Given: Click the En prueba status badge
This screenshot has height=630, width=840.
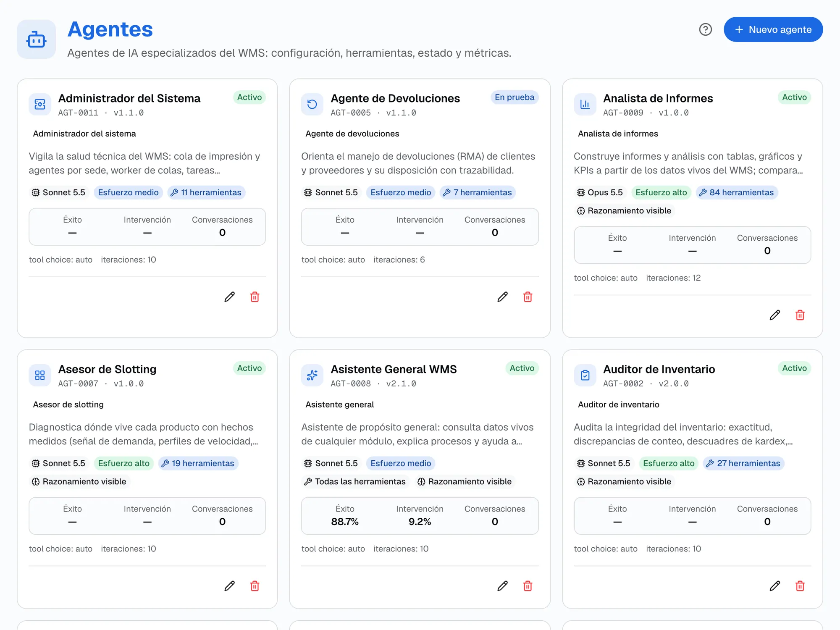Looking at the screenshot, I should coord(514,97).
